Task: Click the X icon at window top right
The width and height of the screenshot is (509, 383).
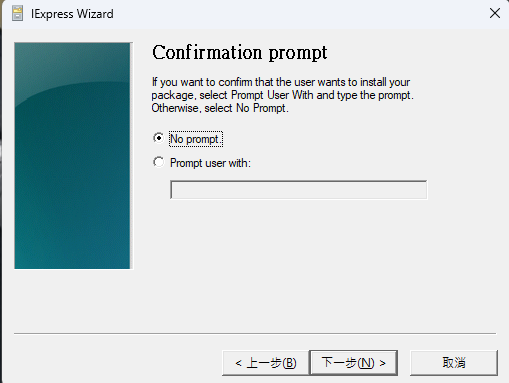Action: pos(495,13)
